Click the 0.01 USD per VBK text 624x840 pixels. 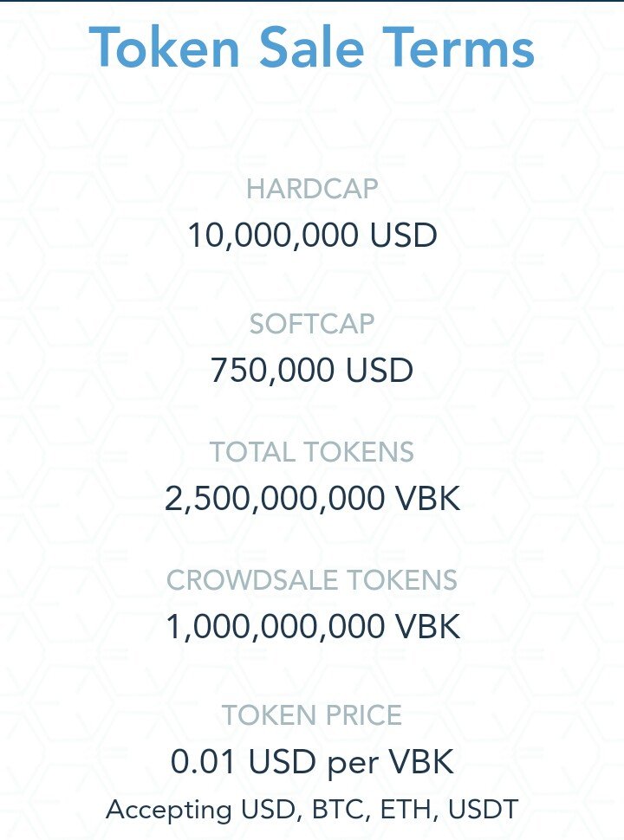point(312,762)
